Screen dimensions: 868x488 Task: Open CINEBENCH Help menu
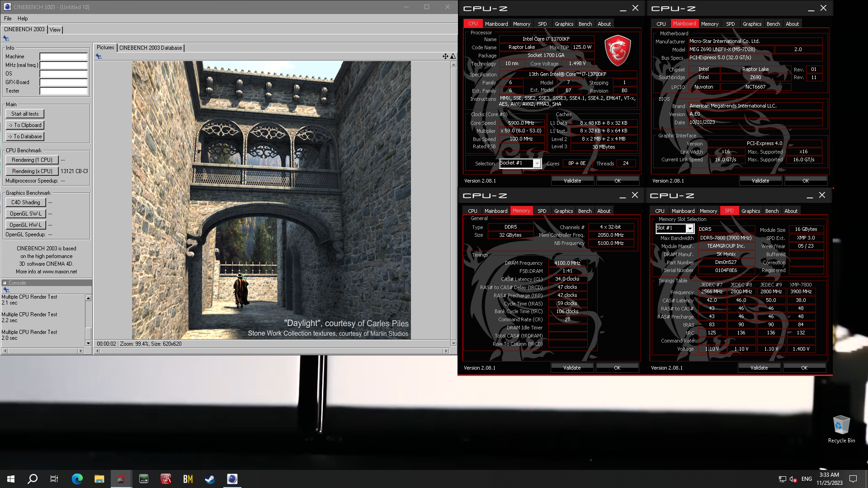click(23, 19)
